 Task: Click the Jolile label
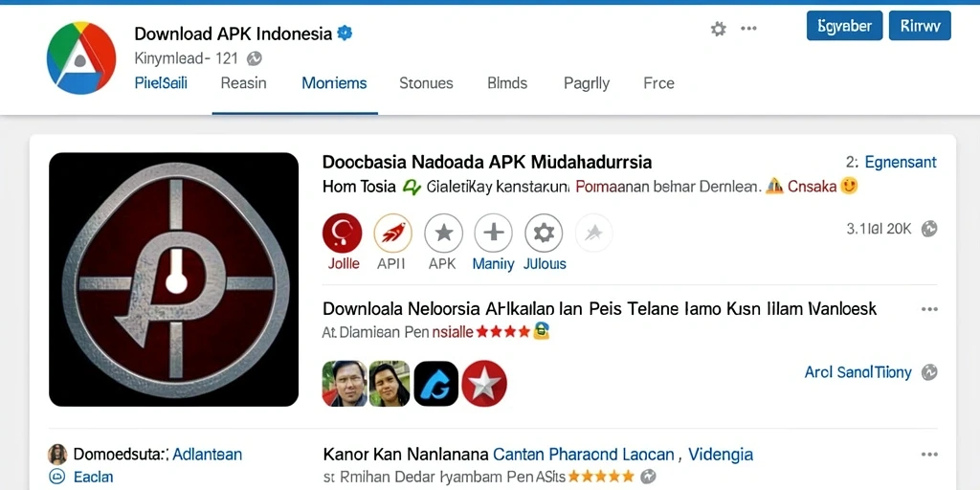pyautogui.click(x=344, y=264)
